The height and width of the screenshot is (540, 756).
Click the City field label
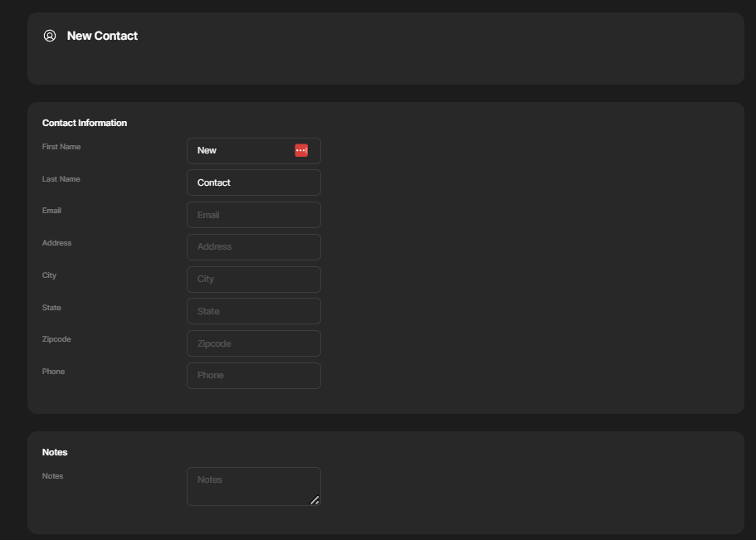pyautogui.click(x=49, y=275)
